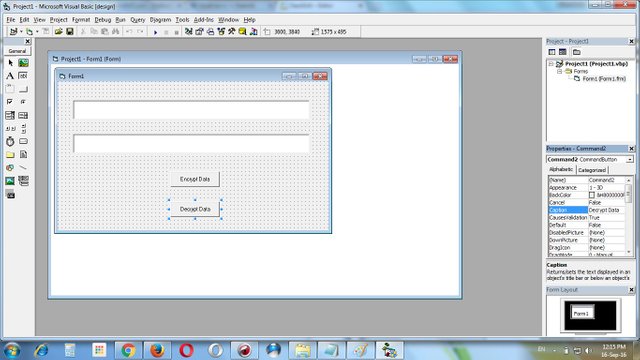Click the Properties list scrollbar down arrow

click(629, 253)
